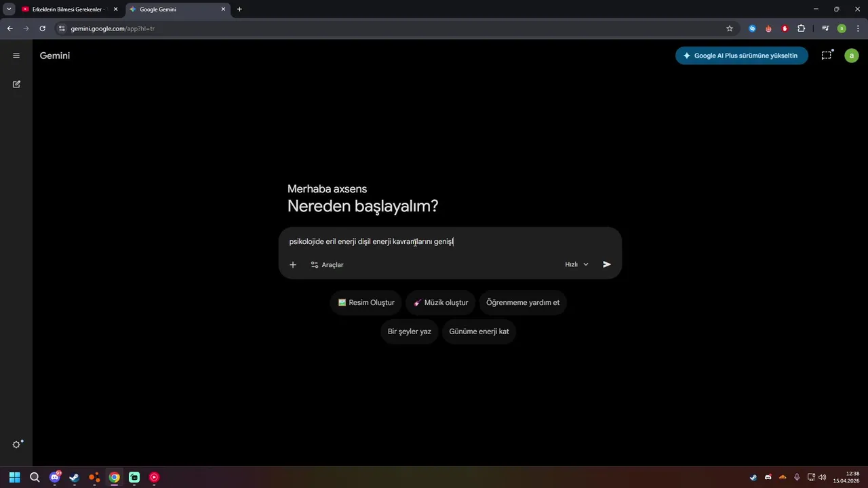This screenshot has width=868, height=488.
Task: Go forward in browser history
Action: coord(26,28)
